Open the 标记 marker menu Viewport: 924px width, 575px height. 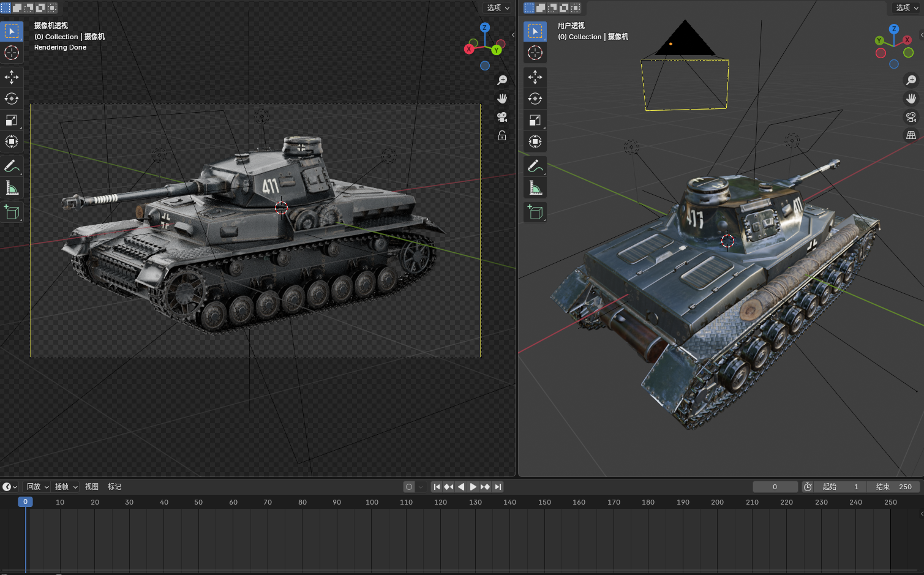[x=115, y=487]
